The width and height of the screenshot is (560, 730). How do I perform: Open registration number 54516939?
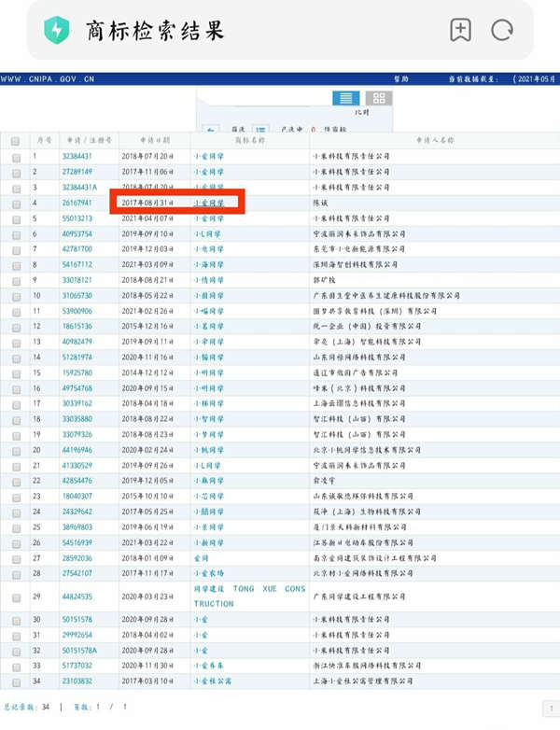pyautogui.click(x=77, y=542)
